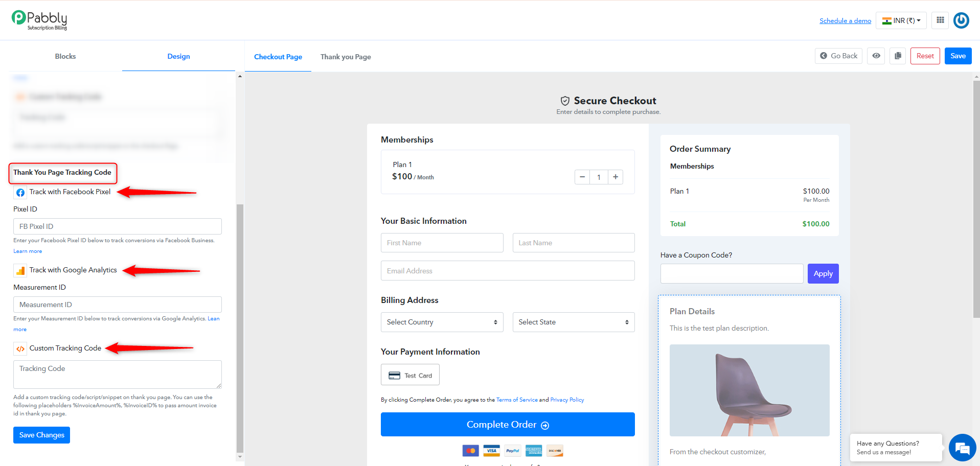Click the Order Summary heading
Viewport: 980px width, 466px height.
tap(700, 149)
